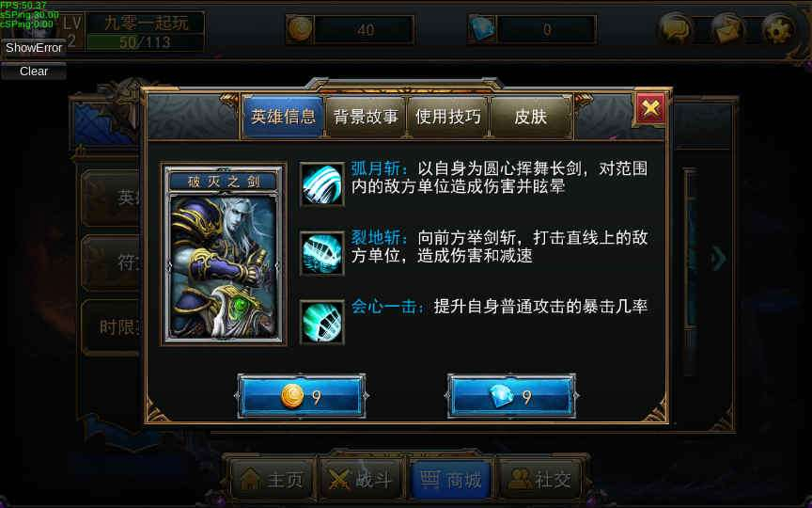Select the 弧月斩 skill icon

tap(321, 184)
